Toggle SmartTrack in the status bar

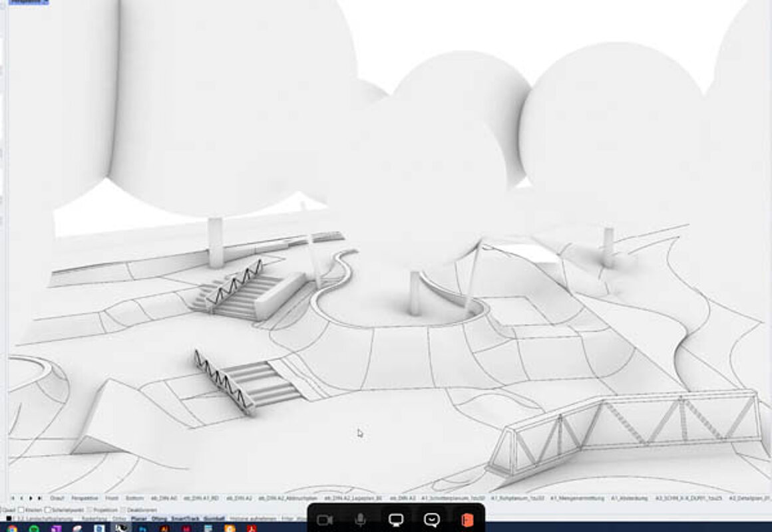coord(185,519)
